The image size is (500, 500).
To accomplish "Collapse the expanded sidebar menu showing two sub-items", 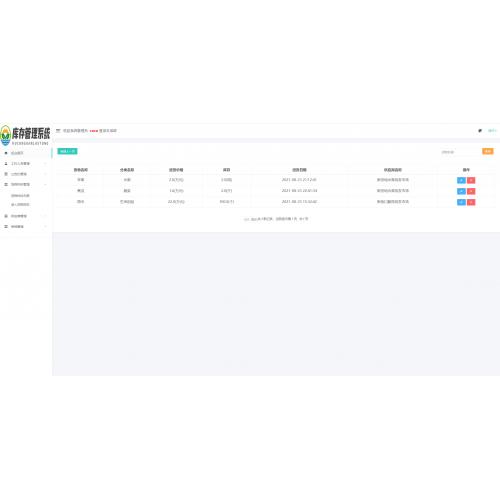I will coord(26,184).
